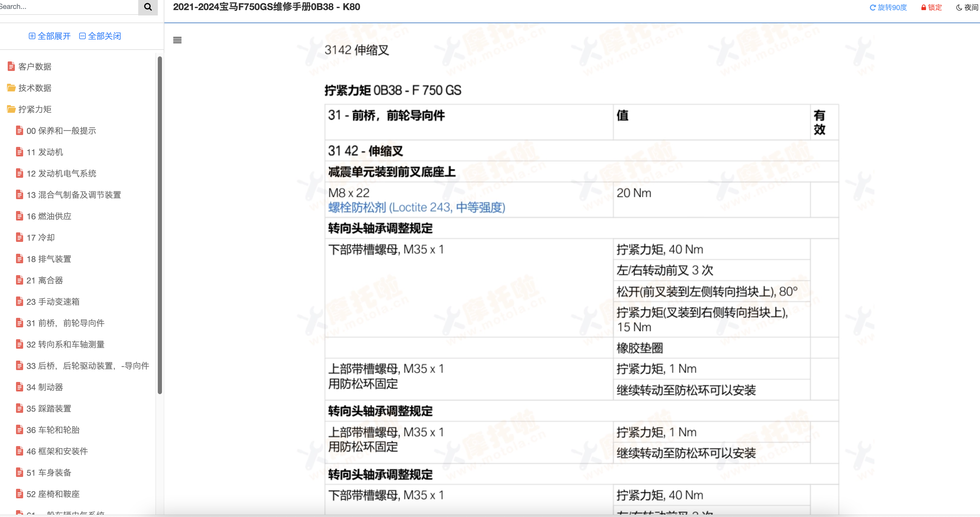Click the M8 x 22 cell text
The width and height of the screenshot is (980, 517).
click(x=349, y=193)
